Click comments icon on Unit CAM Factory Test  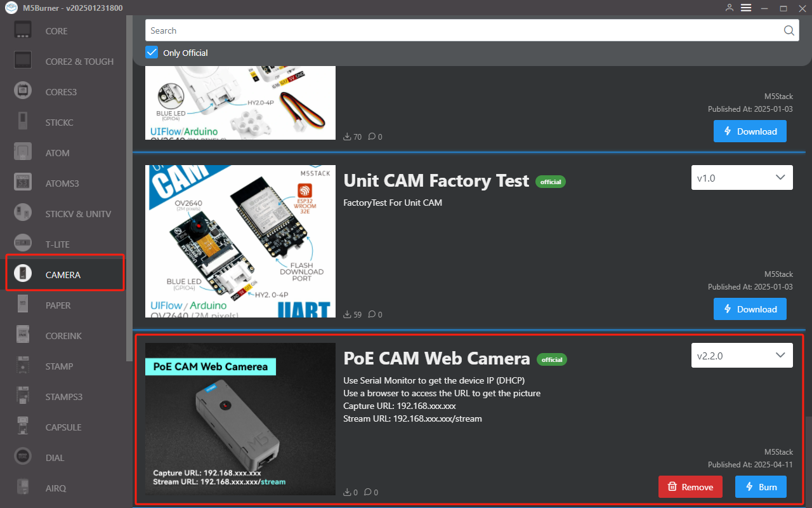tap(372, 314)
